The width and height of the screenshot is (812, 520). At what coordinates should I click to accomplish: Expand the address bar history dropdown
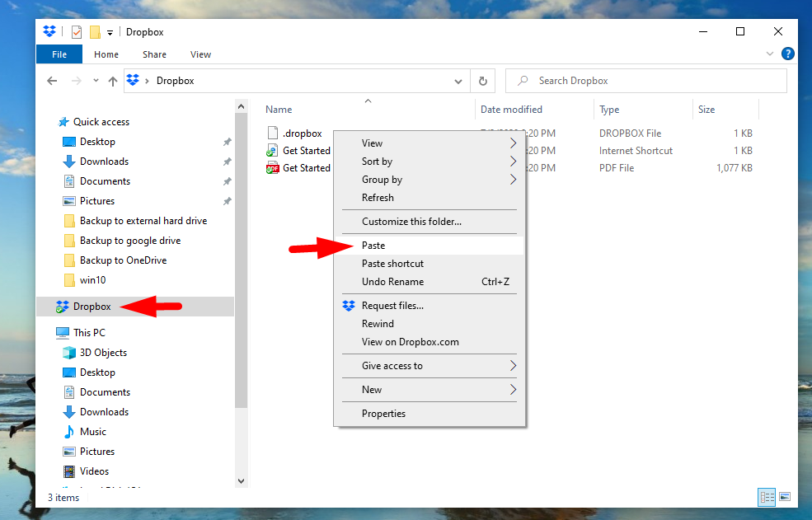pyautogui.click(x=459, y=81)
